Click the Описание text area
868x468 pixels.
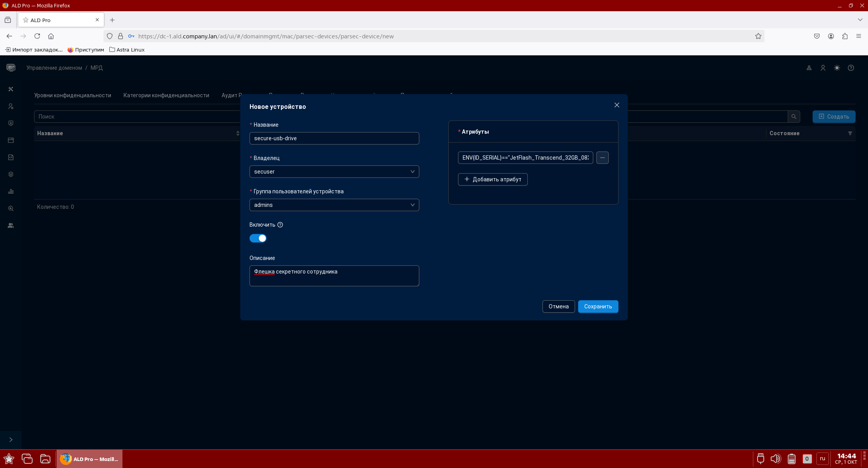point(334,276)
